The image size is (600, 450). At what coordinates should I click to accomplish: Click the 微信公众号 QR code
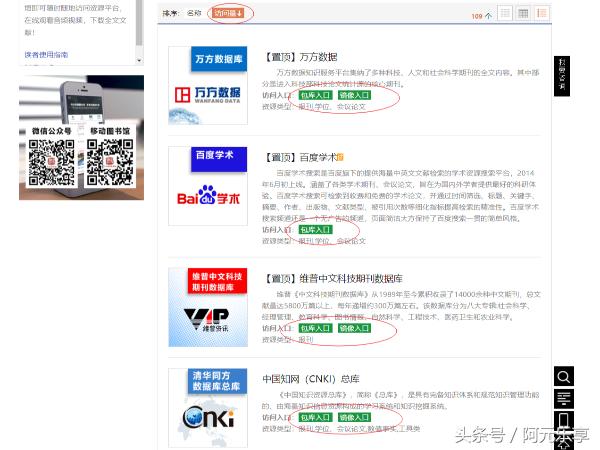[x=52, y=163]
